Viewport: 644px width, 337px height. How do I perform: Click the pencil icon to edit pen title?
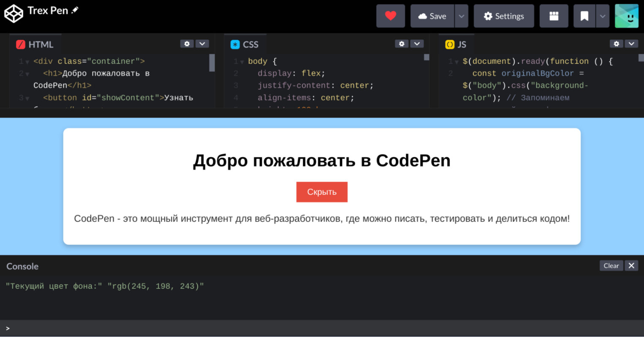tap(75, 10)
